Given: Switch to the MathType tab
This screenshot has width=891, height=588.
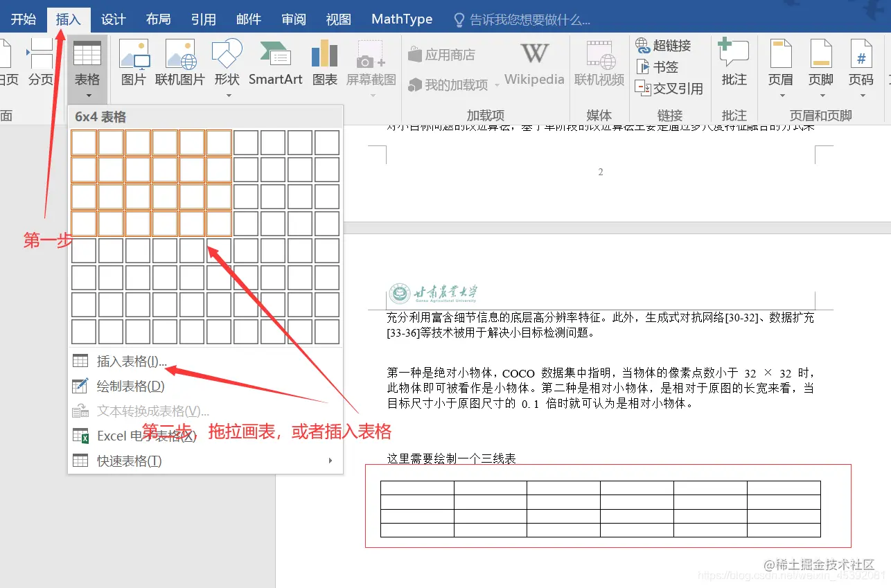Looking at the screenshot, I should click(401, 19).
